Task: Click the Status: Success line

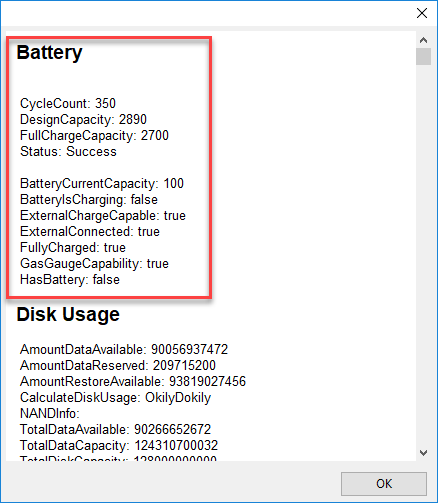Action: 68,151
